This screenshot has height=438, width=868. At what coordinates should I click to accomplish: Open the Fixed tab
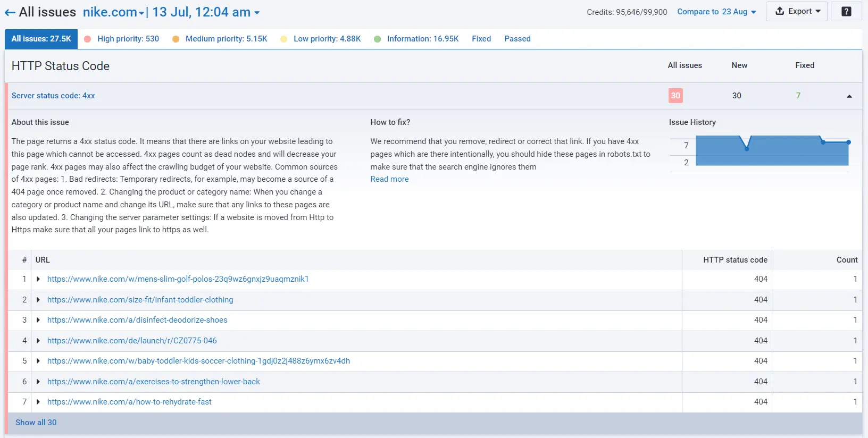pyautogui.click(x=481, y=39)
